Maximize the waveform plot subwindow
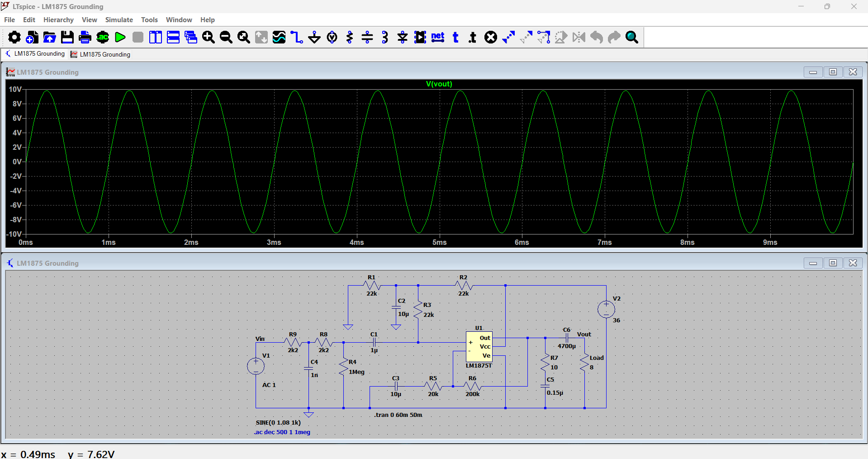The height and width of the screenshot is (459, 868). (x=833, y=72)
